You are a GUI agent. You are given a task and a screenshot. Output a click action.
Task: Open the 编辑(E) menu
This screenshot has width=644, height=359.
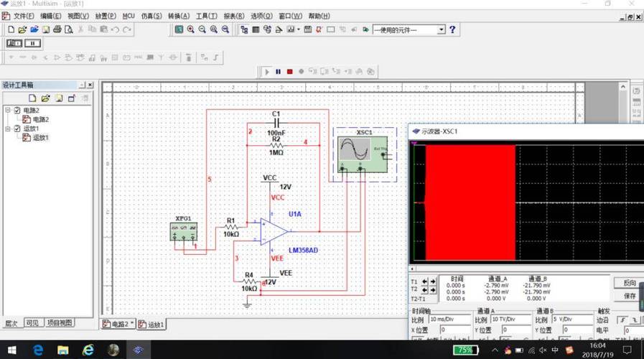click(x=50, y=16)
